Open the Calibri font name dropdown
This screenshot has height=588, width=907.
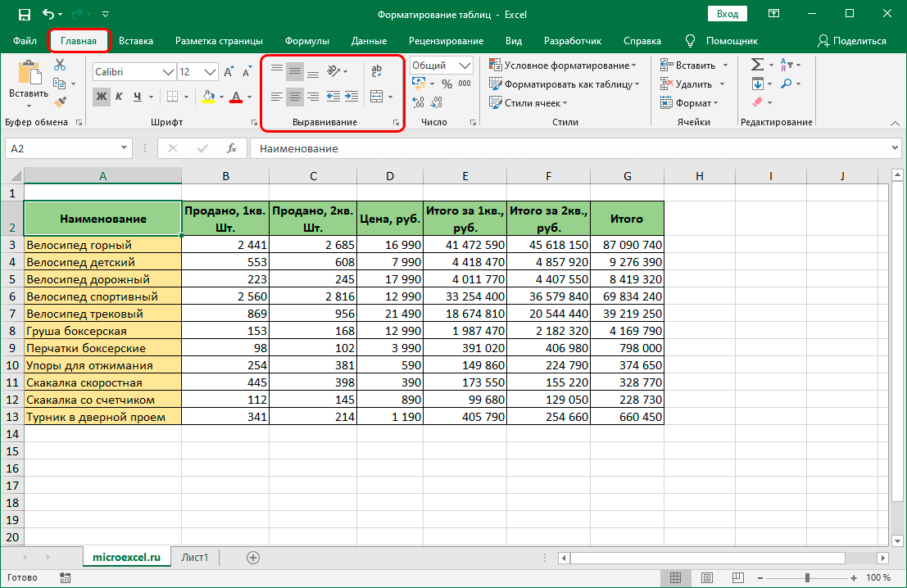169,72
